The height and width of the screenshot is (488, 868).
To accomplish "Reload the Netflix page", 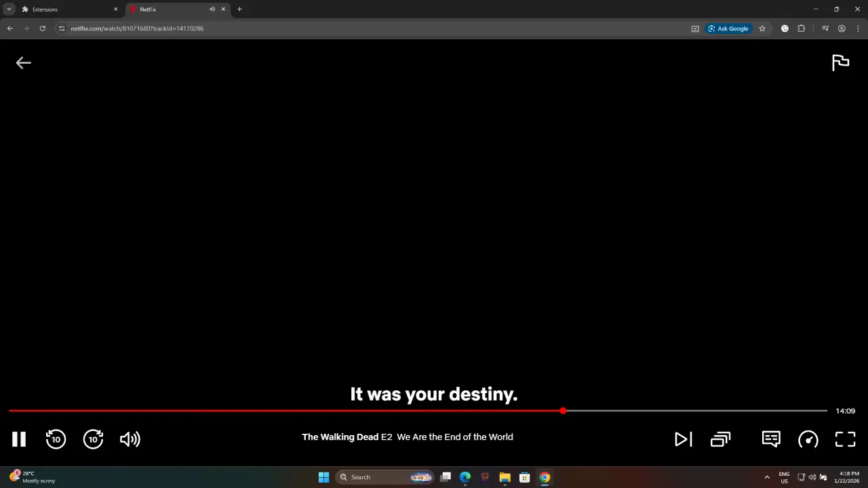I will 42,28.
